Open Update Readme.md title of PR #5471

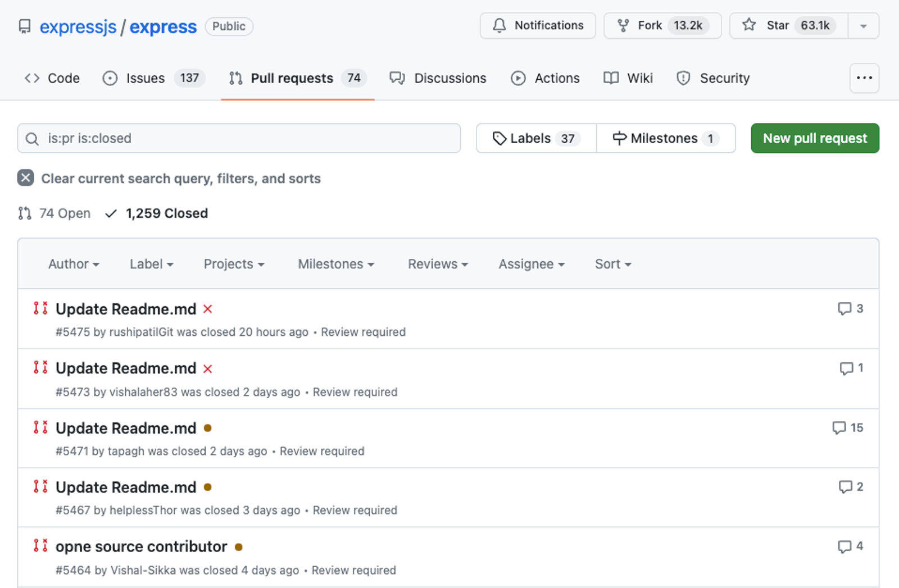pyautogui.click(x=126, y=428)
